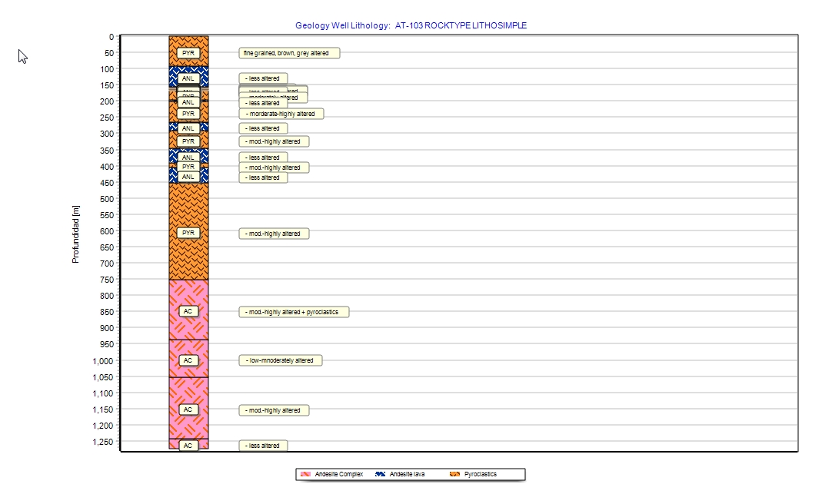The image size is (822, 504).
Task: Click '- mod.-highly altered' note at 400 depth line
Action: (274, 167)
